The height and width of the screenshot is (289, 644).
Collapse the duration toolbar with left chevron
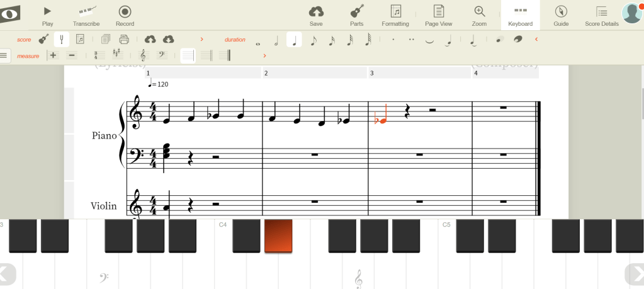point(536,40)
